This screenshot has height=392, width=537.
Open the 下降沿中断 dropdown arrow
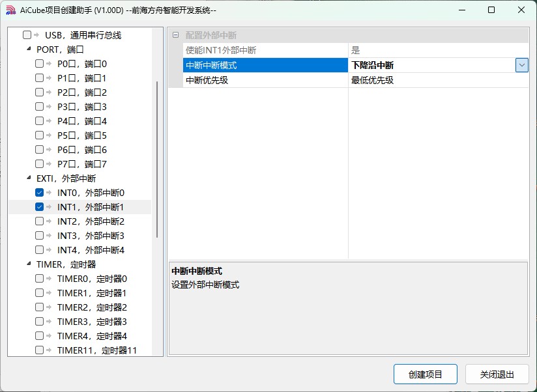tap(521, 65)
